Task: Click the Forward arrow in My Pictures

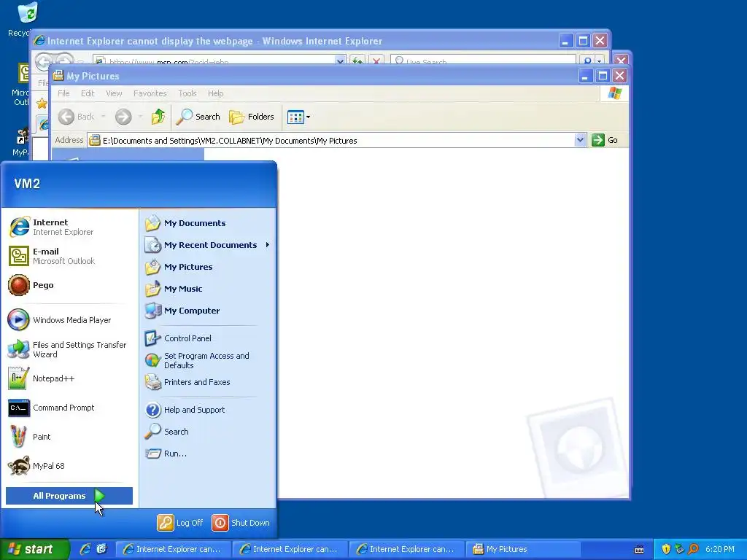Action: click(x=123, y=117)
